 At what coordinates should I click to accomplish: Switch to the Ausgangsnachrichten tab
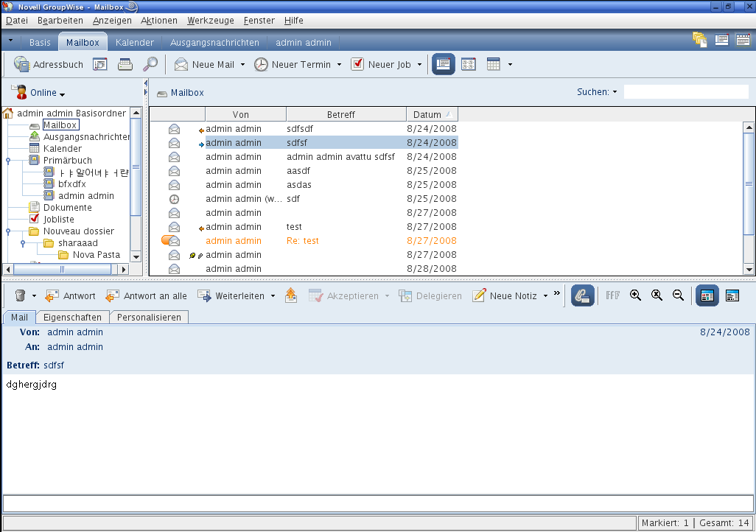pos(214,43)
